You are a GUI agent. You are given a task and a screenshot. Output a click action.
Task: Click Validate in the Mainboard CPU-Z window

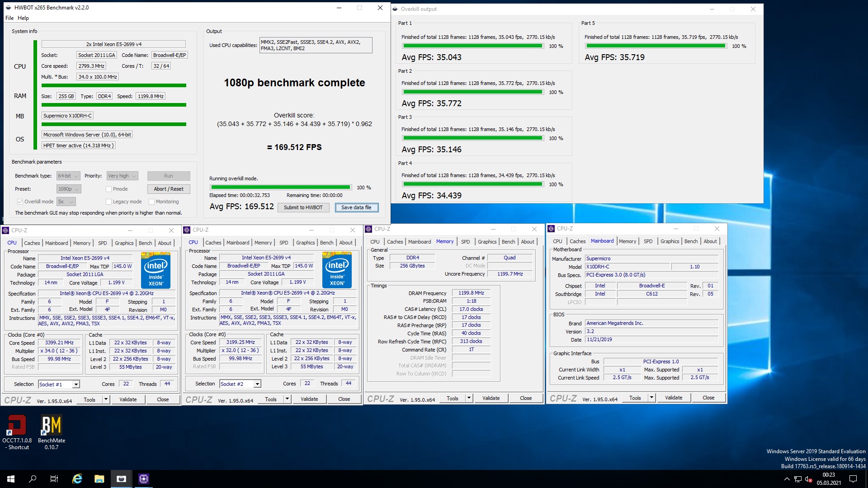tap(674, 398)
